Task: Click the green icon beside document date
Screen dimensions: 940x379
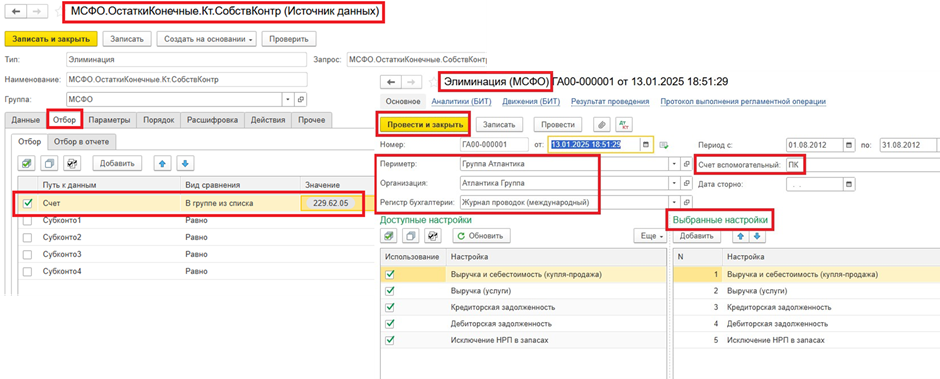Action: click(664, 145)
